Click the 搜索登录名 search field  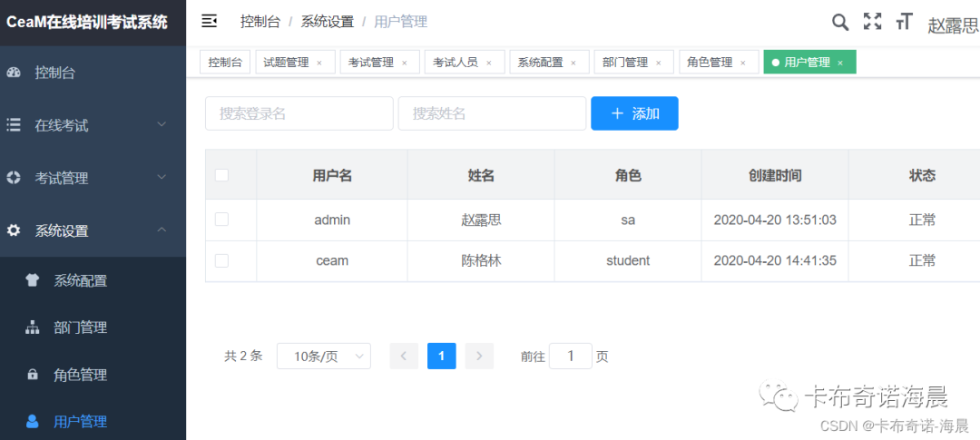(x=299, y=113)
